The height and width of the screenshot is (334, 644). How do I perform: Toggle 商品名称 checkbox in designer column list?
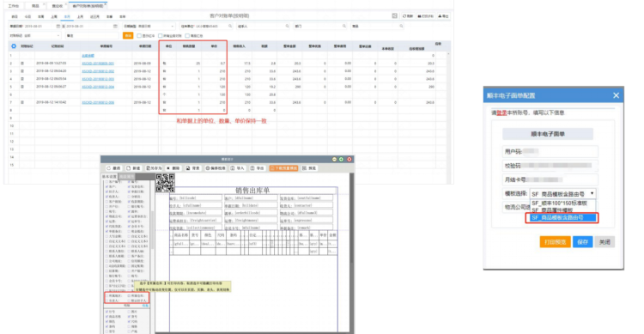click(x=107, y=316)
